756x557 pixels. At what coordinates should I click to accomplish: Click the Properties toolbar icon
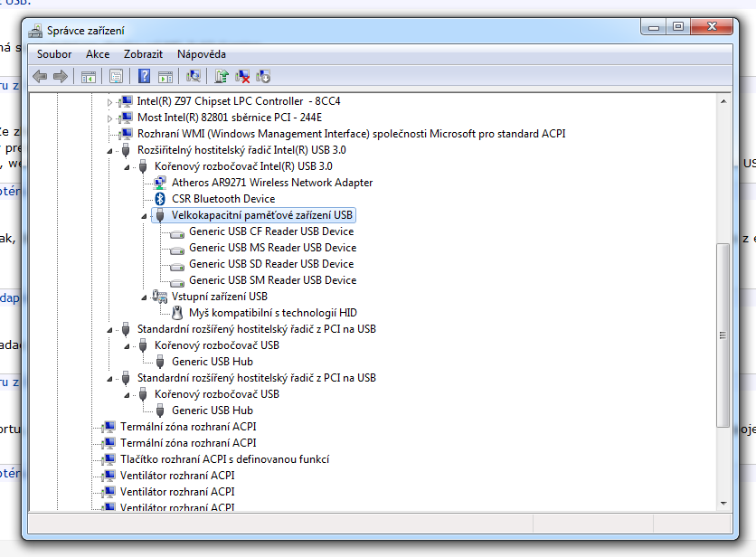click(116, 77)
